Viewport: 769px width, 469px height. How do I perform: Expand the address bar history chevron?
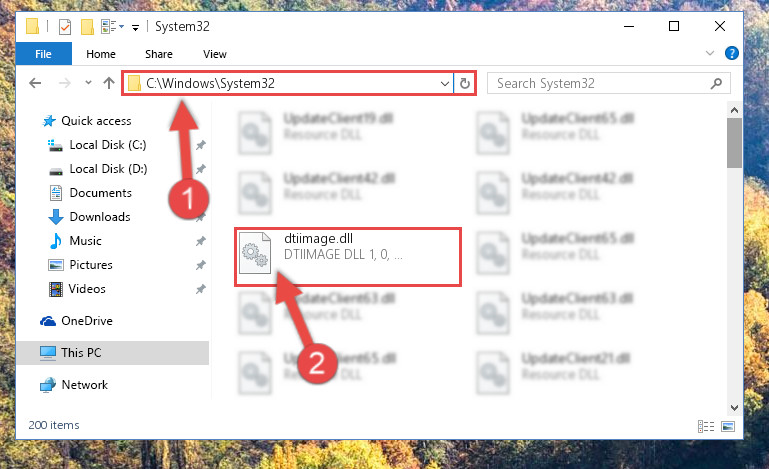point(444,83)
